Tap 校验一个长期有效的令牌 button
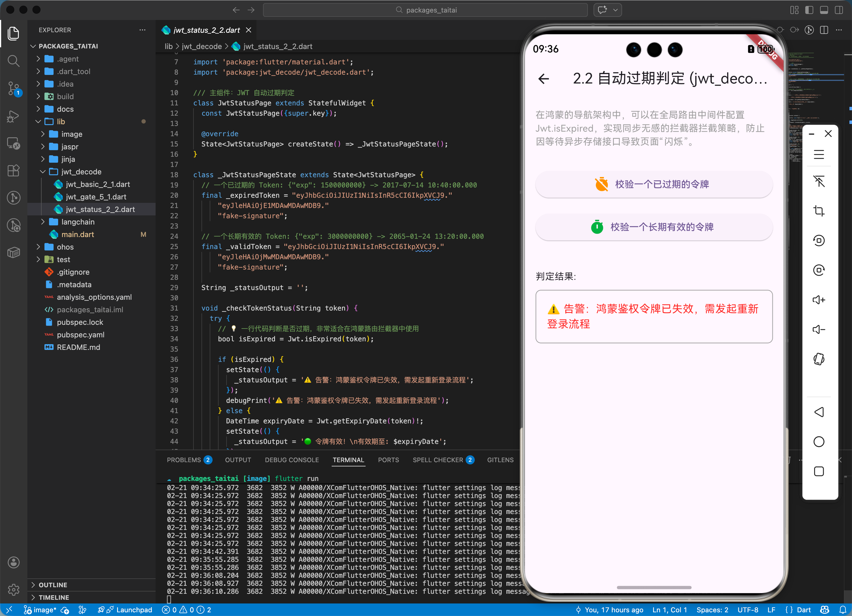The width and height of the screenshot is (852, 616). [x=654, y=227]
